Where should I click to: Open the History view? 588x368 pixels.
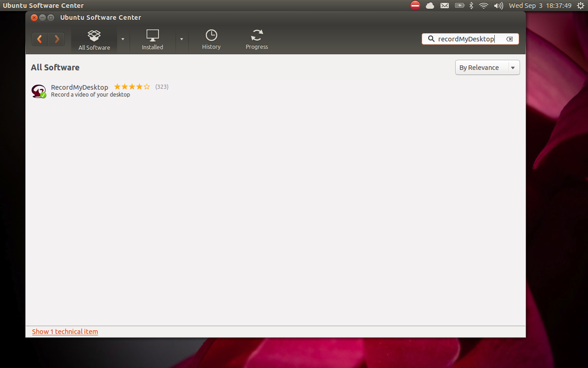211,39
